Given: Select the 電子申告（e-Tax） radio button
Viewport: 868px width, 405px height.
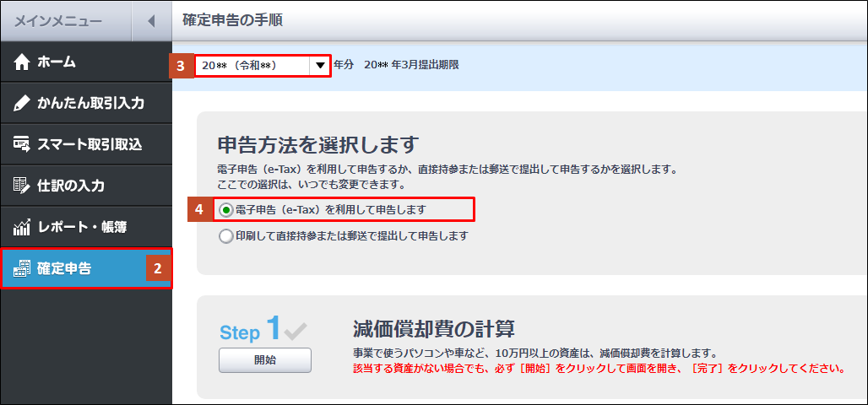Looking at the screenshot, I should (x=225, y=209).
